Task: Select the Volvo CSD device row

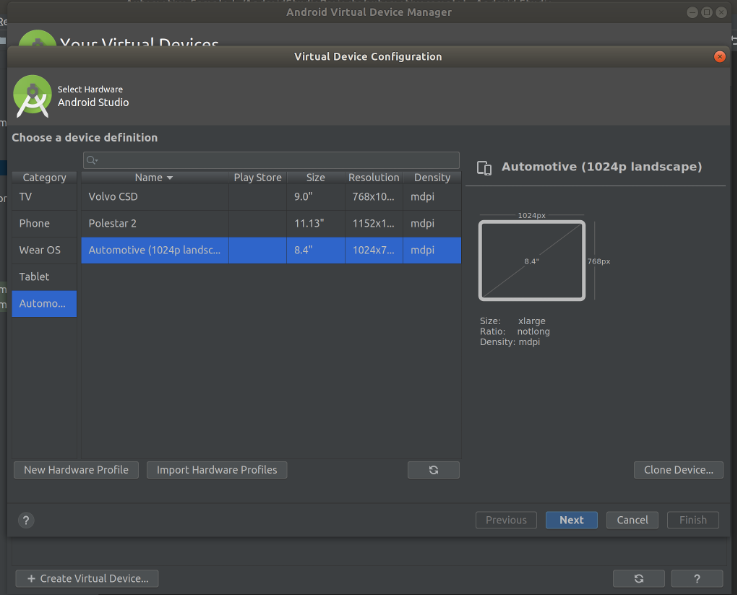Action: pos(271,197)
